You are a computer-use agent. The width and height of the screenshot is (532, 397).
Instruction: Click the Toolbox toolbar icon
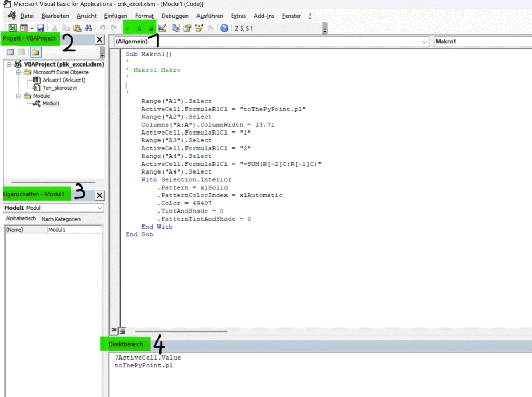pyautogui.click(x=210, y=28)
